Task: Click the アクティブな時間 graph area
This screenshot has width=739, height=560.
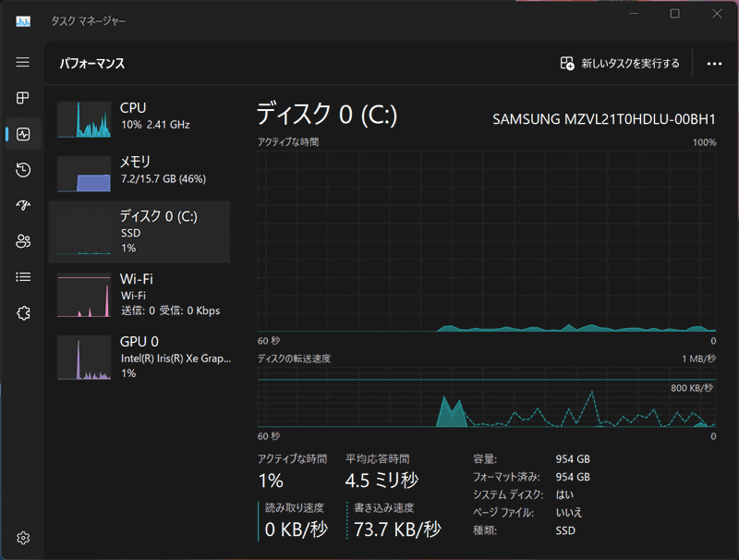Action: [480, 240]
